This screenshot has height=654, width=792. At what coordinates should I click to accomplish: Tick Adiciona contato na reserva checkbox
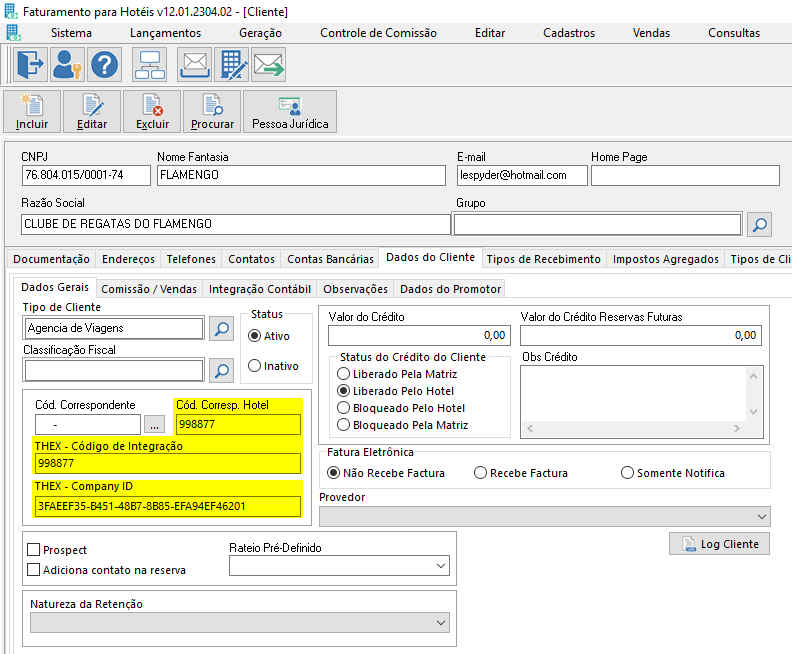coord(34,570)
